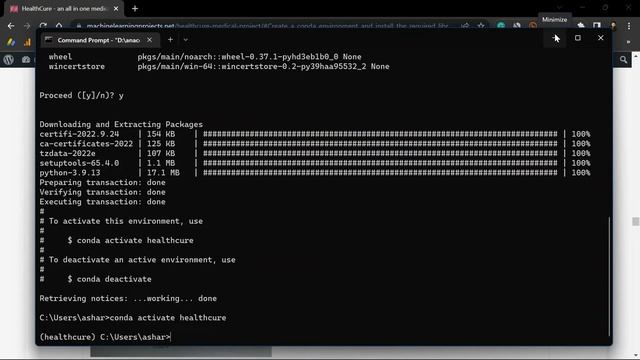
Task: Open the Chrome home page
Action: point(59,26)
